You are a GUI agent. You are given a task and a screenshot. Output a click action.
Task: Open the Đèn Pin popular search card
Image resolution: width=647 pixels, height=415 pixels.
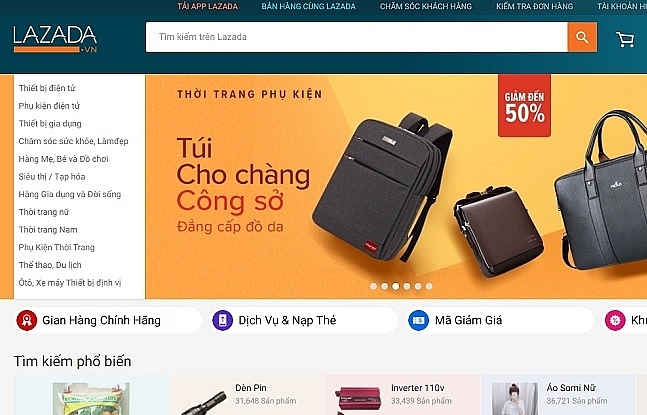pyautogui.click(x=247, y=395)
